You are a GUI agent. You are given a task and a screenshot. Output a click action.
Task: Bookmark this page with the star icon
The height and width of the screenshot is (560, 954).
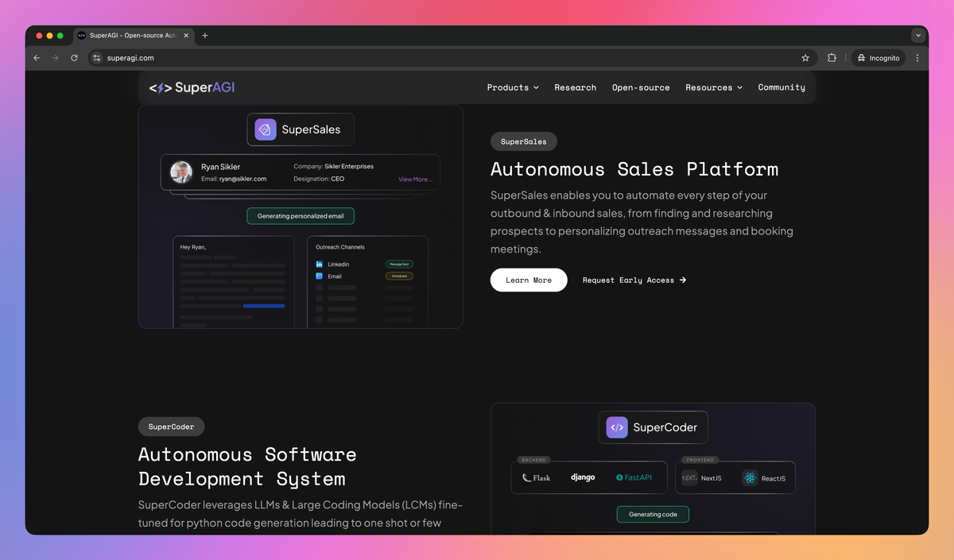[x=805, y=58]
